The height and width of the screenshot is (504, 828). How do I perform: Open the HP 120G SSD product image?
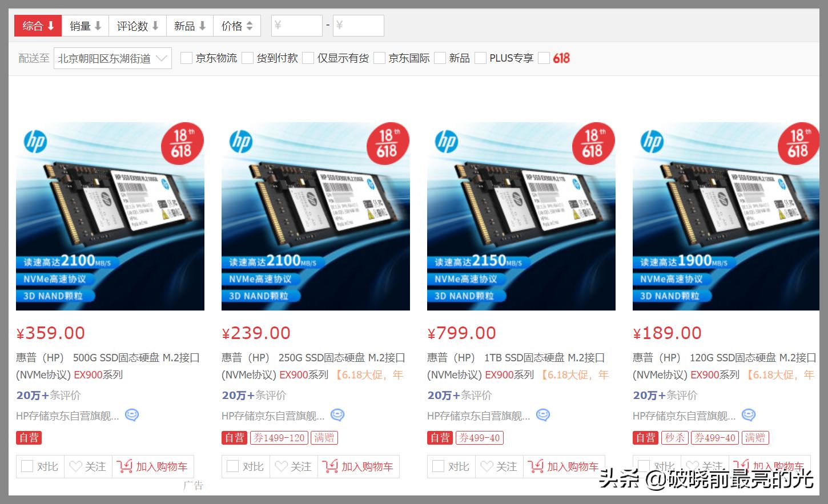[726, 216]
